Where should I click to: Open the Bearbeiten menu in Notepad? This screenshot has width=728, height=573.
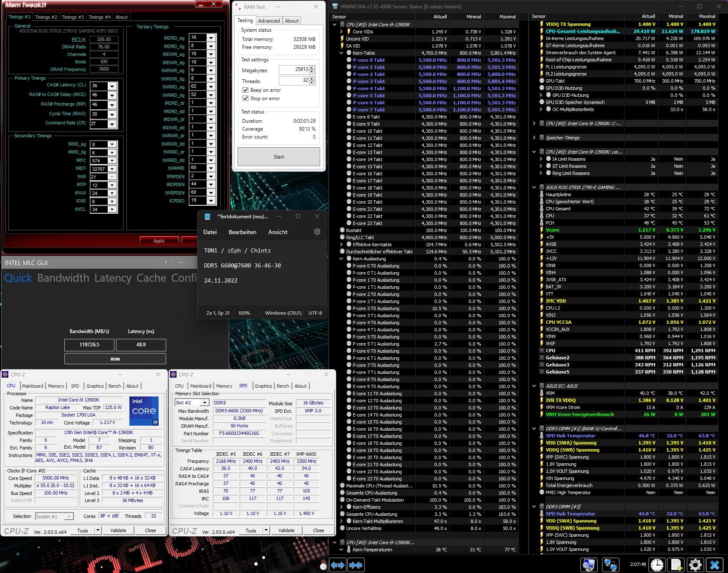pyautogui.click(x=243, y=232)
